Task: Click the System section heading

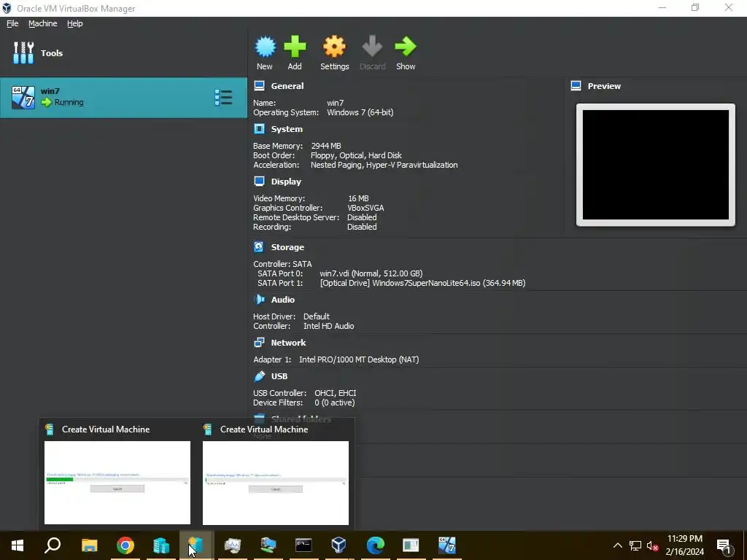Action: point(287,128)
